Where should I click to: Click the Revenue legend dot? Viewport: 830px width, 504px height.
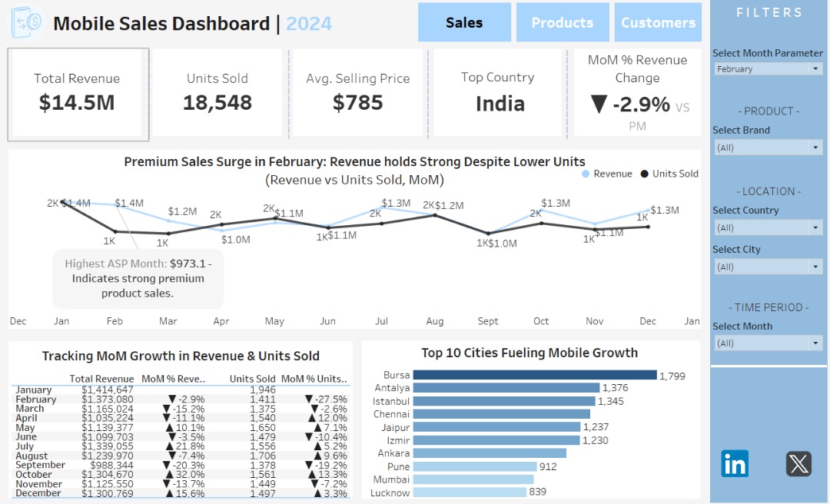point(586,174)
